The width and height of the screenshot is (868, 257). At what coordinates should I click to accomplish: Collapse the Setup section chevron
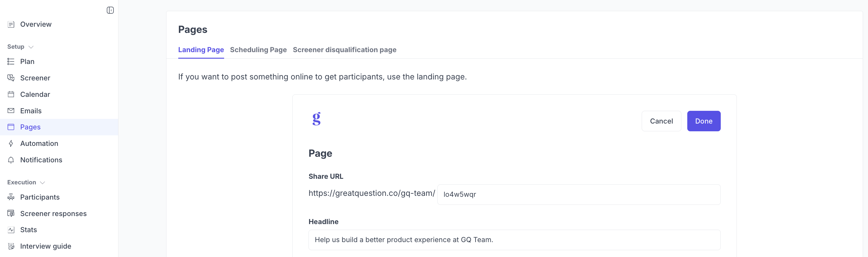[31, 47]
